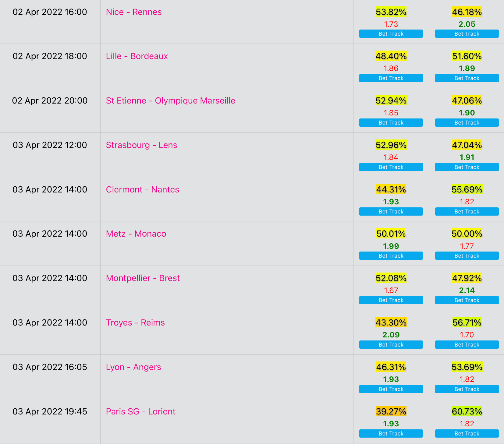Screen dimensions: 504x444
Task: Open St Etienne - Olympique Marseille match
Action: (x=171, y=100)
